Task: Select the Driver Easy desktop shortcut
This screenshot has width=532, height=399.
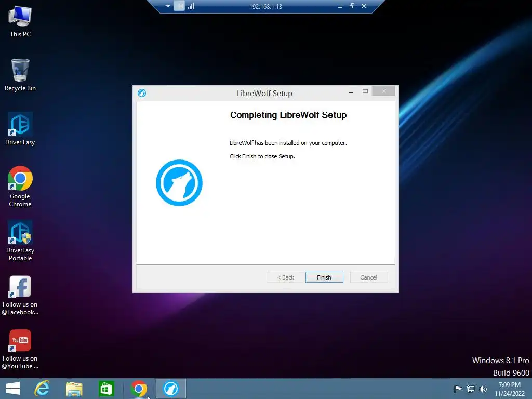Action: [20, 129]
